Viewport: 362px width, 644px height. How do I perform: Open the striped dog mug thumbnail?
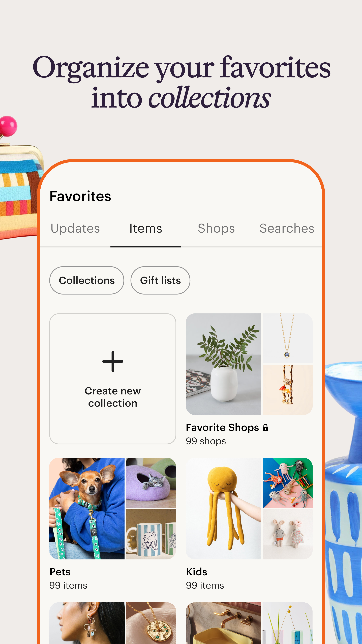[151, 534]
